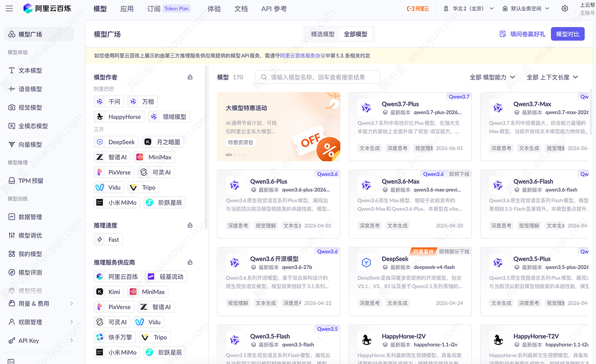Filter by 快手万擎 service provider
Screen dimensions: 596x364
coord(115,337)
